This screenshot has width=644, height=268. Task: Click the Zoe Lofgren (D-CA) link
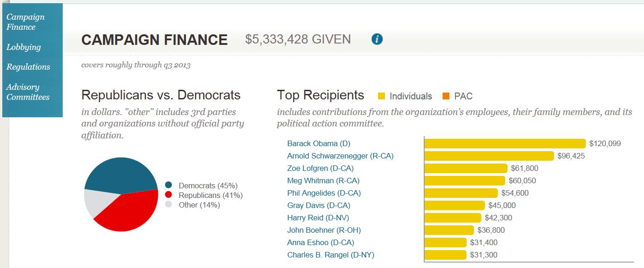coord(320,168)
